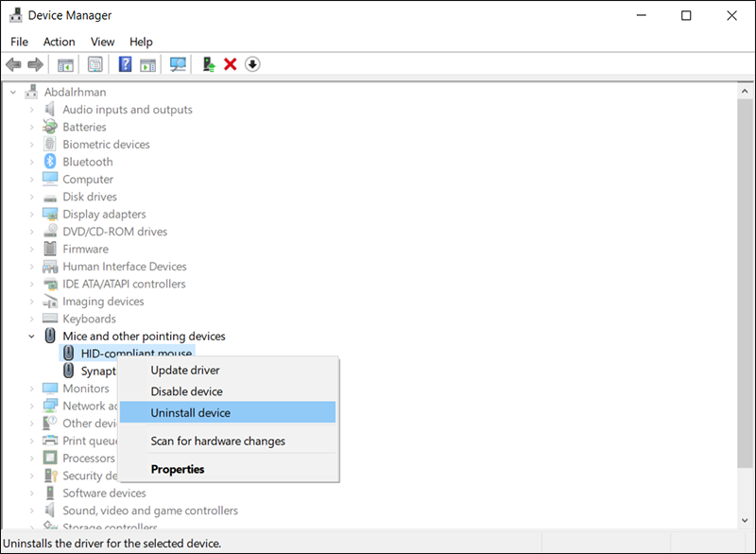Select the Computer tree item label
Image resolution: width=756 pixels, height=554 pixels.
88,179
